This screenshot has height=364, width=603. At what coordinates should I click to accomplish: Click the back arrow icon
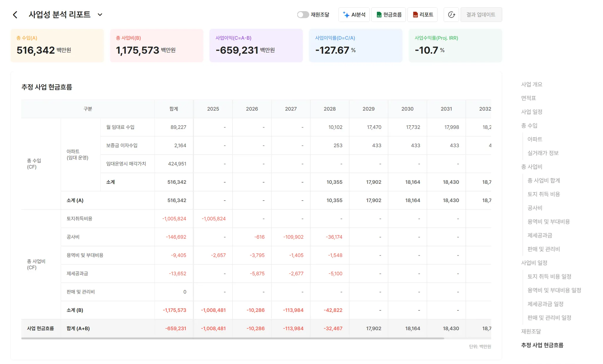(x=15, y=15)
